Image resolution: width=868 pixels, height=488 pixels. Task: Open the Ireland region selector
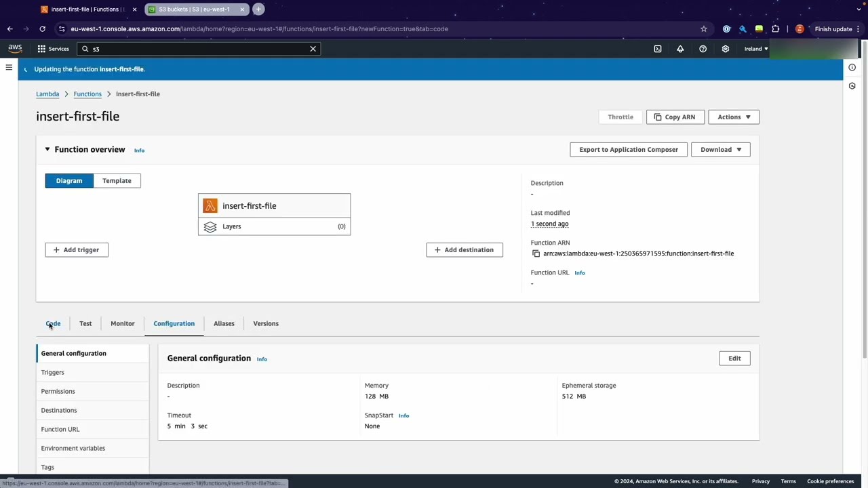pyautogui.click(x=756, y=49)
